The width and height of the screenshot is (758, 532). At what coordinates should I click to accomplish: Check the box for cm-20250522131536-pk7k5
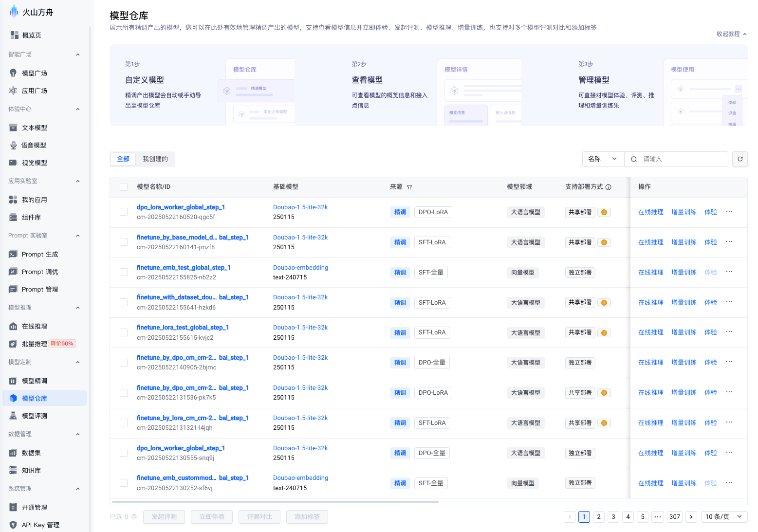tap(124, 393)
